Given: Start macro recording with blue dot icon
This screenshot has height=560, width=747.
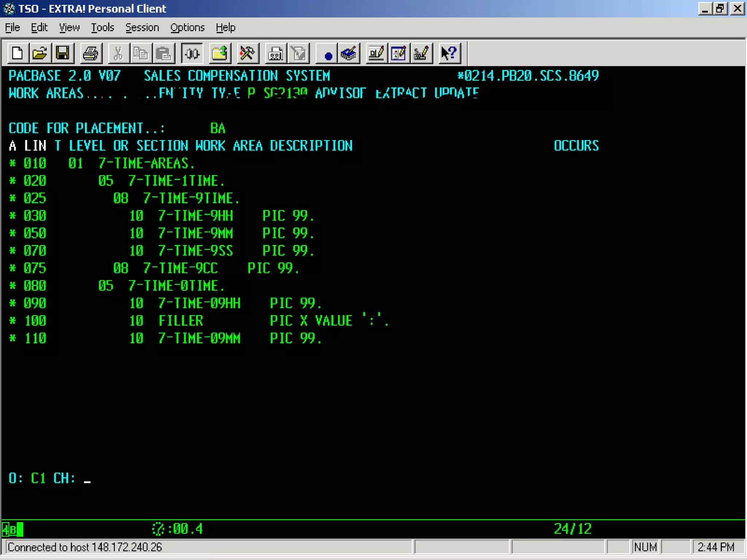Looking at the screenshot, I should pyautogui.click(x=327, y=54).
